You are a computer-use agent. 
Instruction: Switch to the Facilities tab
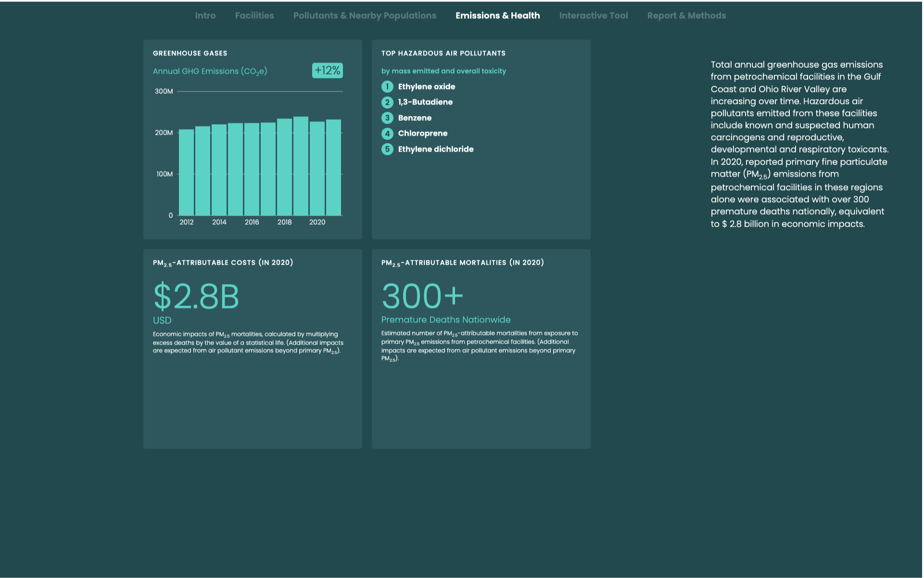254,15
